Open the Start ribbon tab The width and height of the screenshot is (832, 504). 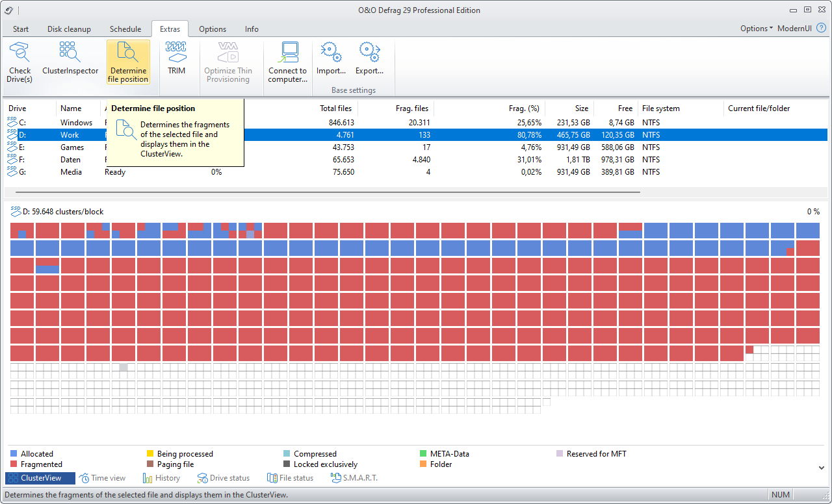[x=21, y=29]
